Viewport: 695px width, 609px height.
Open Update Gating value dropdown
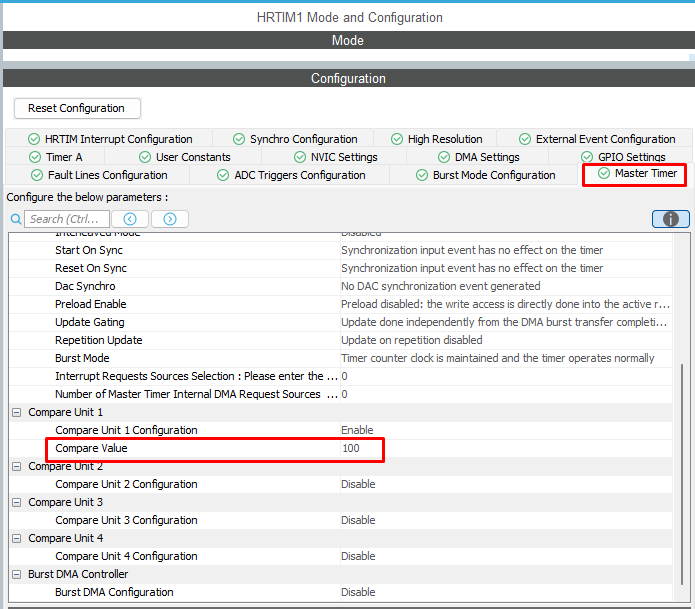(x=506, y=323)
